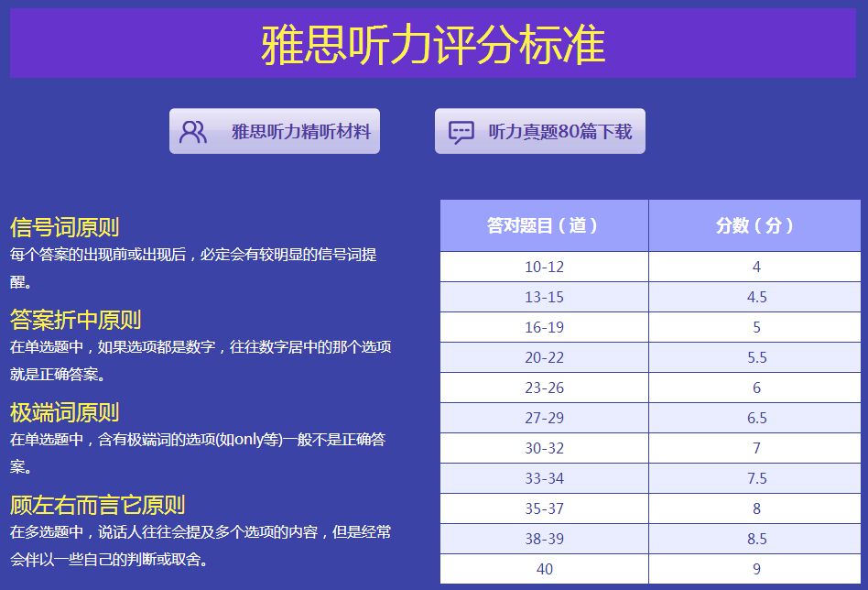Click the 雅思听力评分标准 title banner

click(x=433, y=43)
